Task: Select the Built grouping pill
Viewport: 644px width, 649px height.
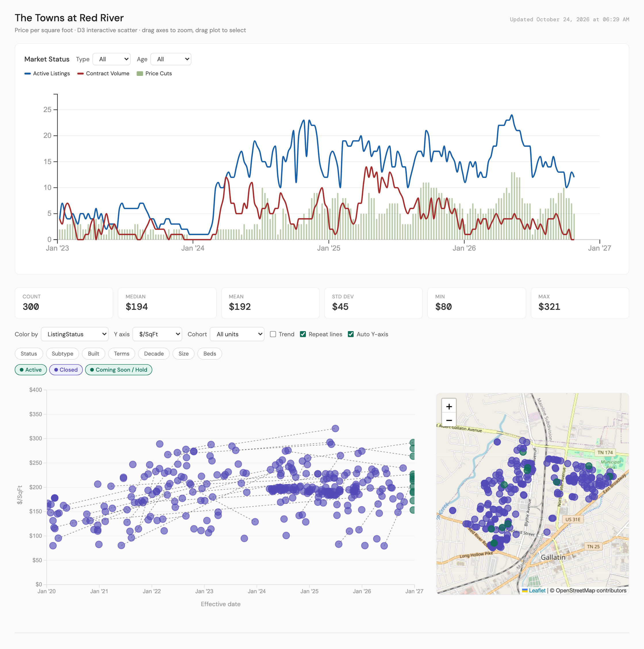Action: pyautogui.click(x=93, y=354)
